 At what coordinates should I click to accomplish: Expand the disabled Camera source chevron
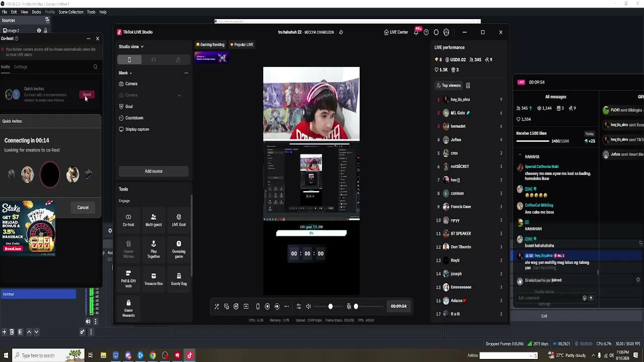[179, 95]
